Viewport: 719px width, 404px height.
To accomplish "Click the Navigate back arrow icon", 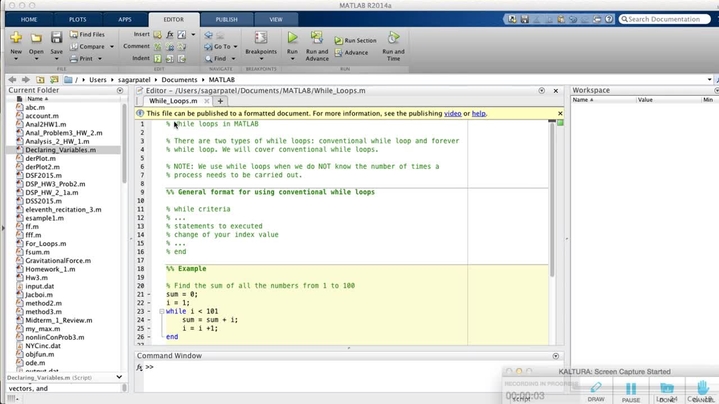I will (x=209, y=35).
